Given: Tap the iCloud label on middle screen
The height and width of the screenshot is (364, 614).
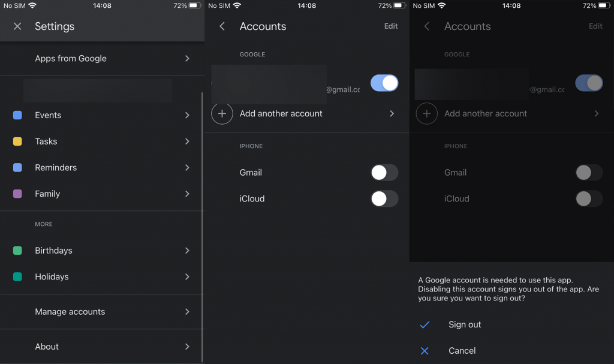Looking at the screenshot, I should [x=252, y=198].
